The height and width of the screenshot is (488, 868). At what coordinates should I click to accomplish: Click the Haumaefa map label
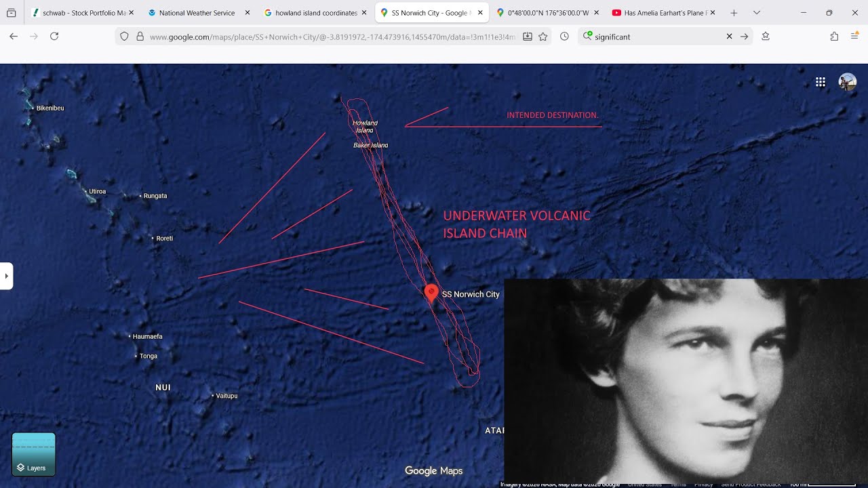coord(148,337)
